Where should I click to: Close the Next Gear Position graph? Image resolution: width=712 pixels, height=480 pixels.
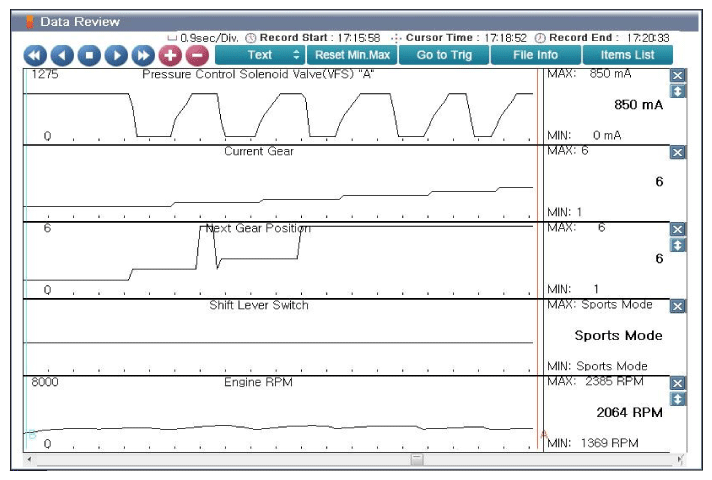[x=677, y=229]
